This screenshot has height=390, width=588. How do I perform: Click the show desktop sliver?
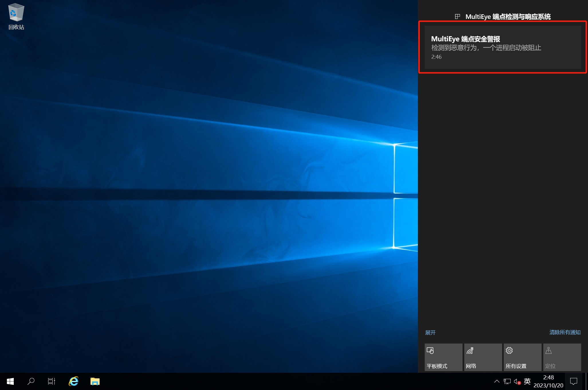pos(587,381)
